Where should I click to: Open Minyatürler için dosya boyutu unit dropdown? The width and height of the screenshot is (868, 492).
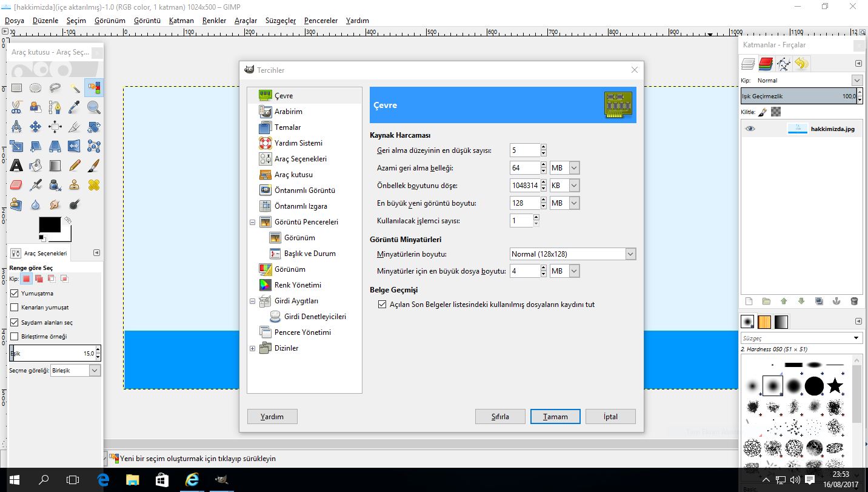(x=565, y=271)
